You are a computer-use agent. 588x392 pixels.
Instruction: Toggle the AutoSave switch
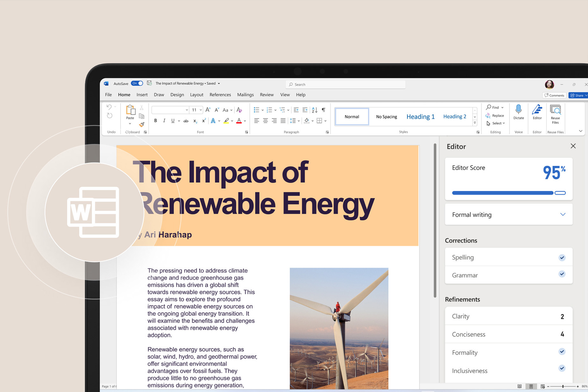tap(137, 83)
